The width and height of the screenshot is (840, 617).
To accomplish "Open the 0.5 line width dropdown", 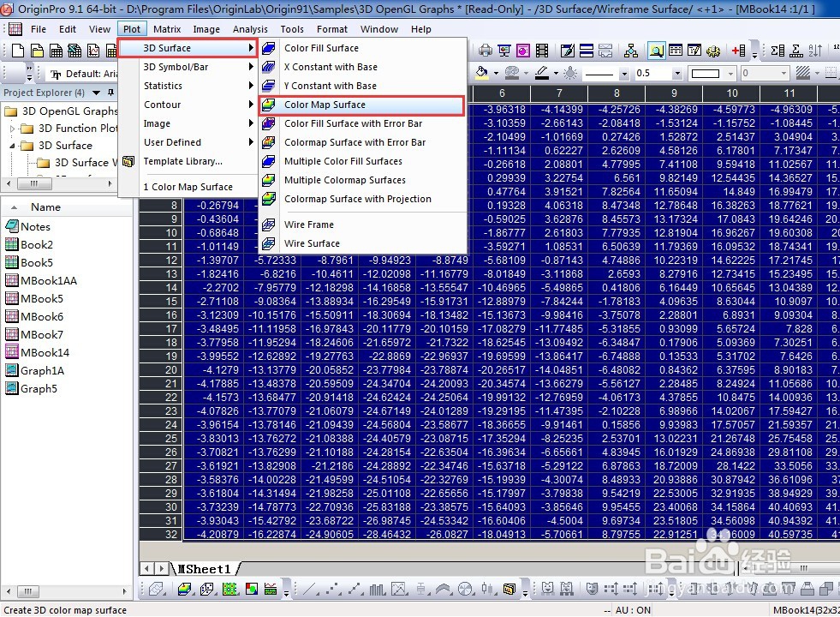I will (677, 74).
